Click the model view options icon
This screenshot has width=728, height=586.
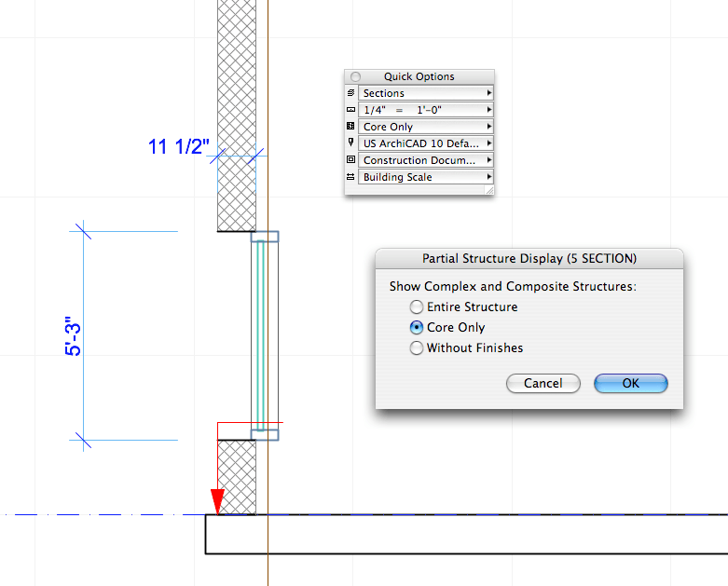pos(351,159)
